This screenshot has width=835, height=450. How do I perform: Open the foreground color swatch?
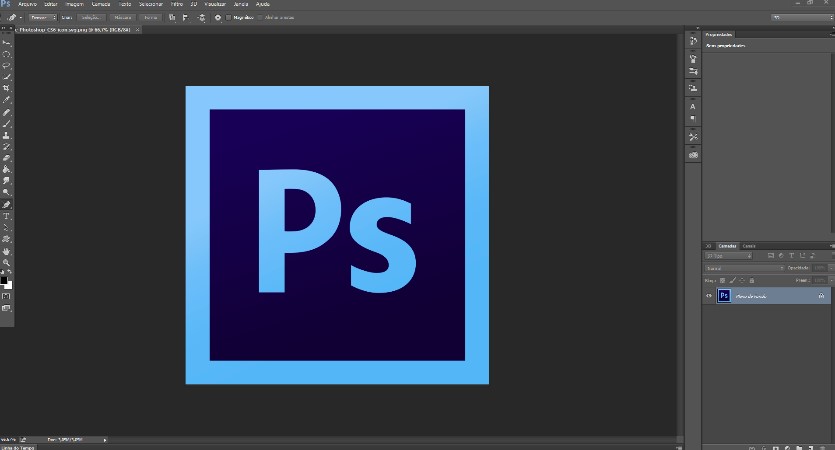(4, 280)
